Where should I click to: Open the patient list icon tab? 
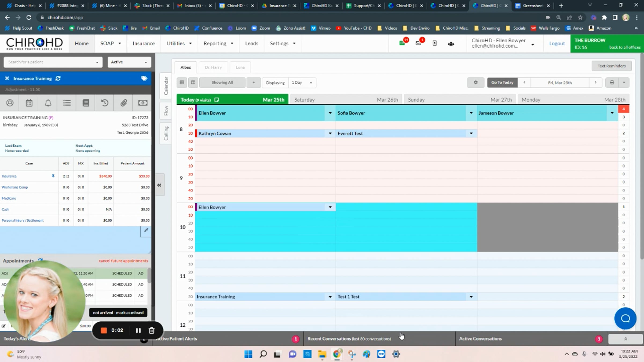(x=67, y=103)
